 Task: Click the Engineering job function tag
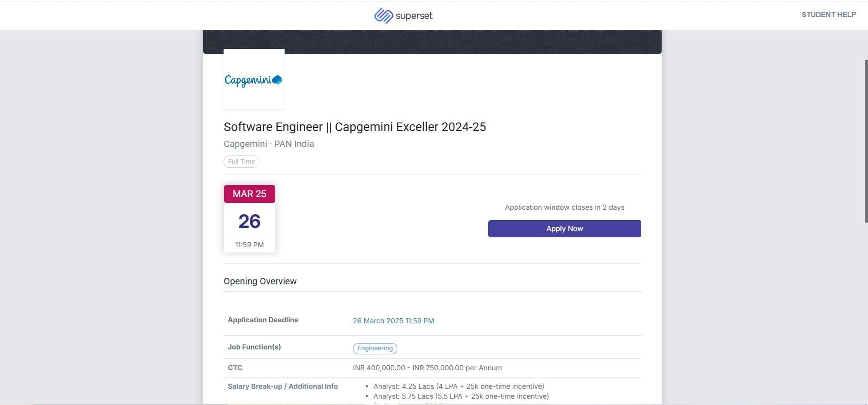375,348
